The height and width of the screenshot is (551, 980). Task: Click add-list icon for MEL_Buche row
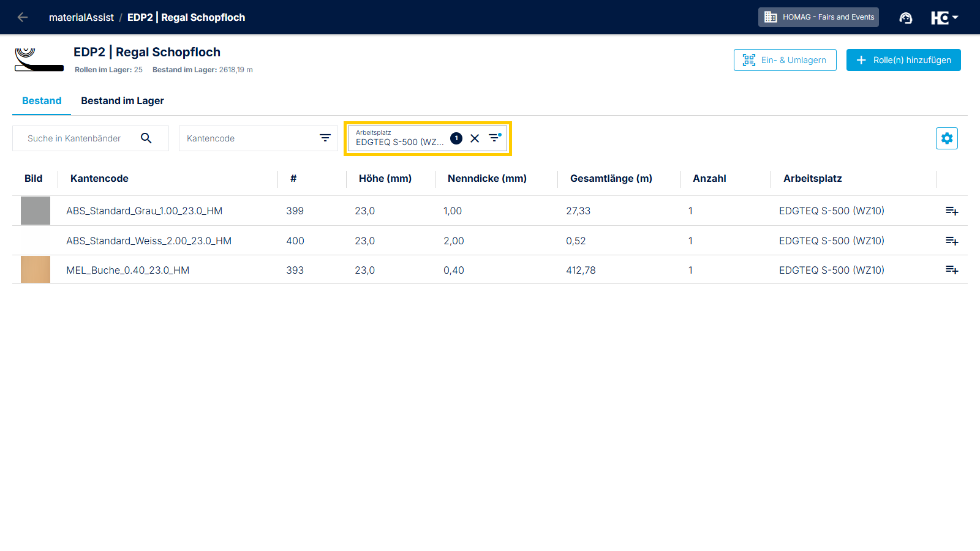tap(952, 269)
